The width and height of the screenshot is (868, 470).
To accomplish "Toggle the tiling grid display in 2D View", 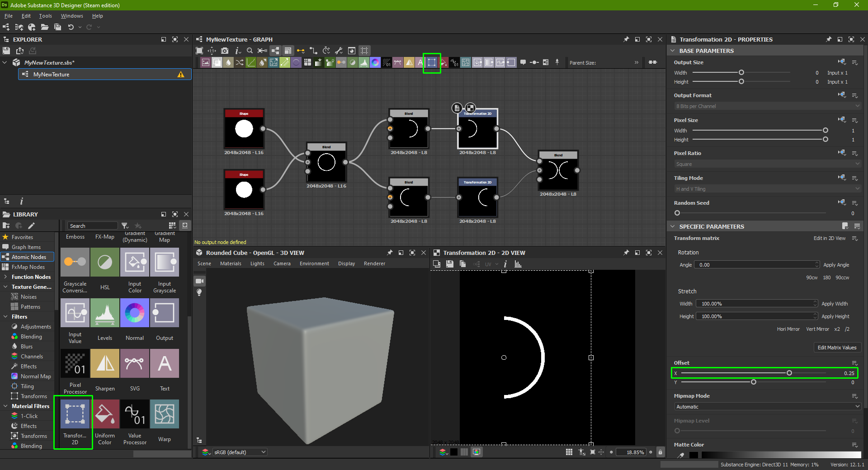I will pyautogui.click(x=569, y=452).
